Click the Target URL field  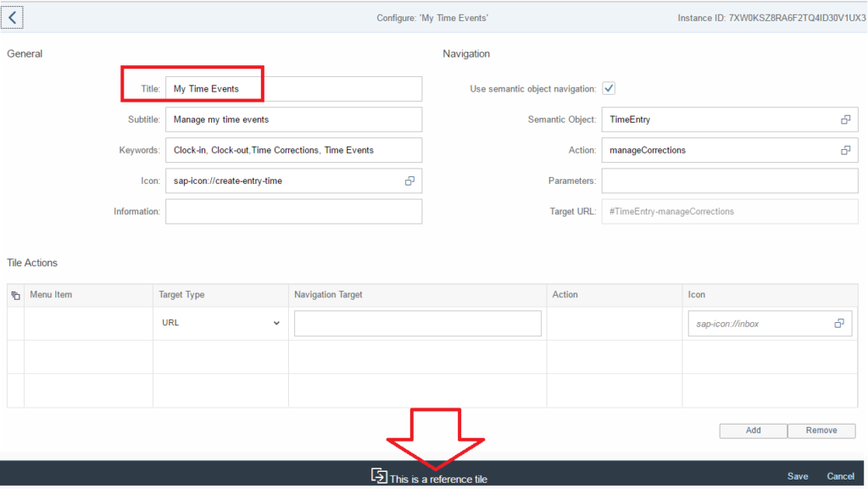(x=730, y=212)
